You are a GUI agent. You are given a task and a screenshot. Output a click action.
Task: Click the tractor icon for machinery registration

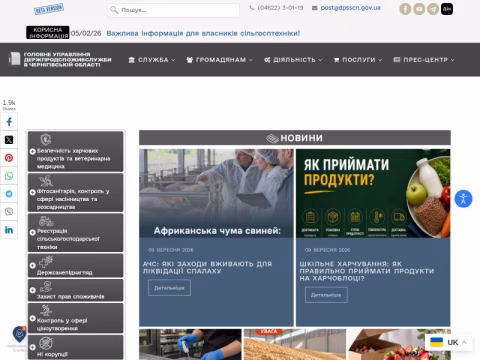[46, 221]
